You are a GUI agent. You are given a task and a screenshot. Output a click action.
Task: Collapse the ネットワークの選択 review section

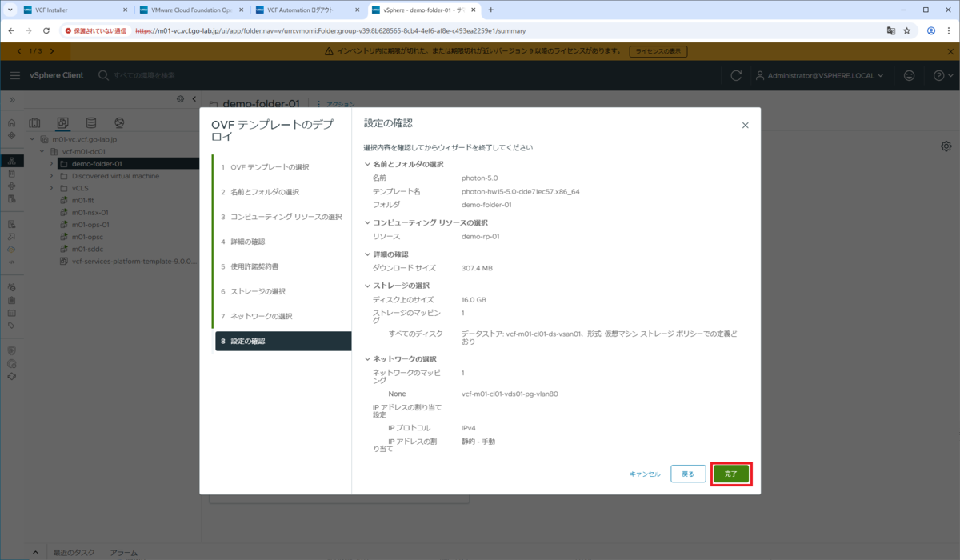(x=367, y=359)
